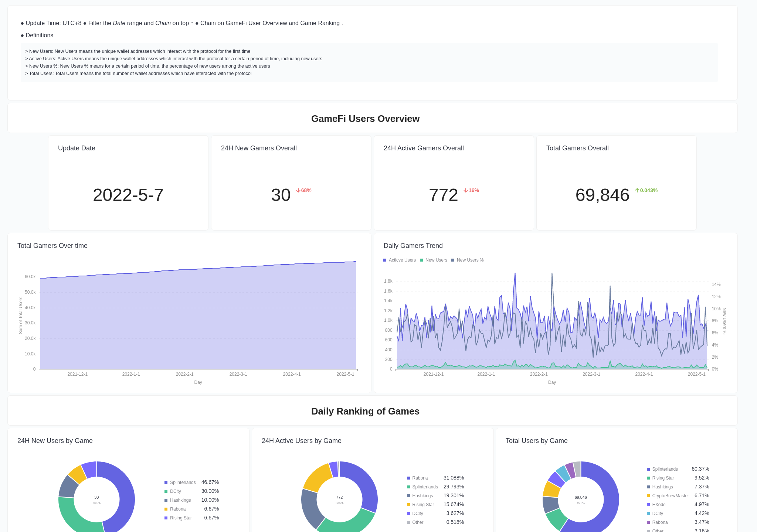This screenshot has width=757, height=532.
Task: Click the Rabona legend label text in 24H Active Users chart
Action: click(x=420, y=478)
